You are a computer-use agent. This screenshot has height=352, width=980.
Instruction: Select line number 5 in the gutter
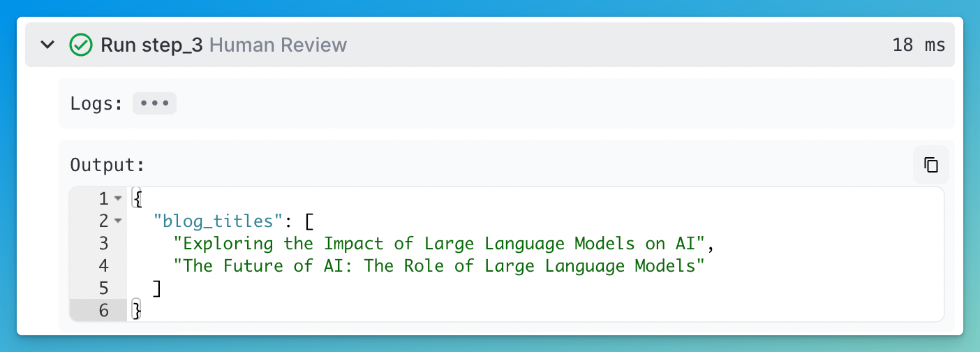[x=104, y=288]
